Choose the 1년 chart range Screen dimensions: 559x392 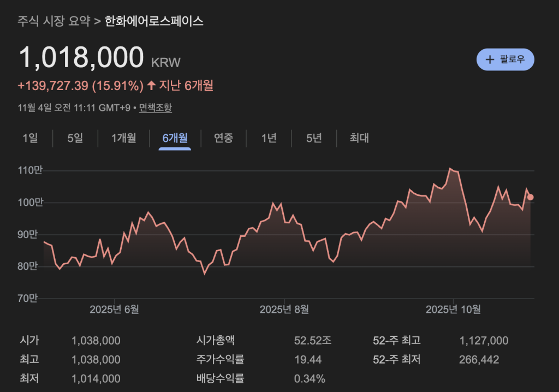(x=269, y=138)
